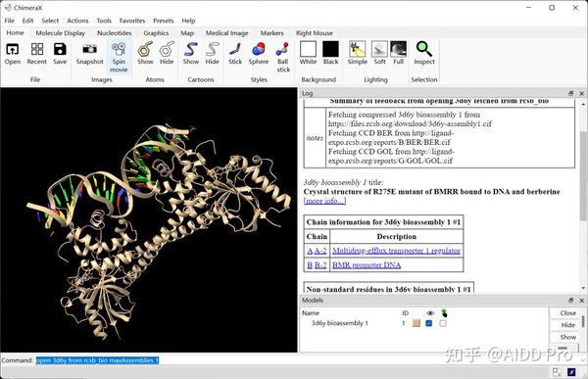Open Multidrug-efflux transporter 1 regulator link
Viewport: 588px width, 379px height.
[x=396, y=251]
